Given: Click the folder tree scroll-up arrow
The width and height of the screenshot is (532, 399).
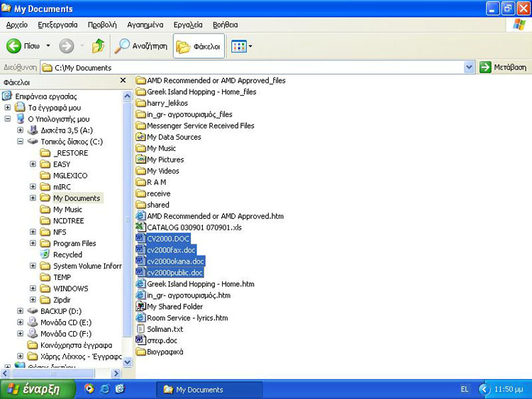Looking at the screenshot, I should 127,96.
